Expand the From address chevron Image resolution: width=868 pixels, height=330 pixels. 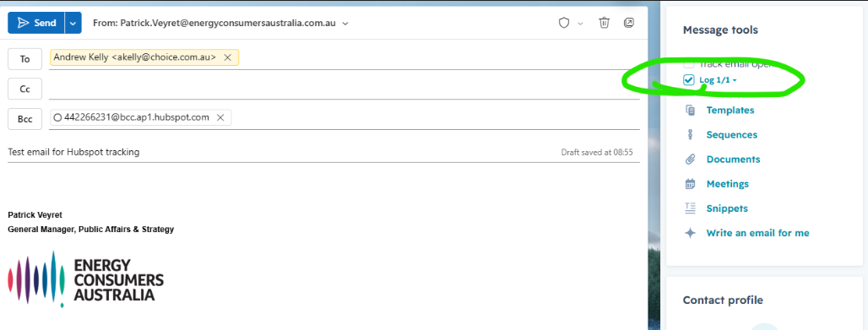[345, 24]
